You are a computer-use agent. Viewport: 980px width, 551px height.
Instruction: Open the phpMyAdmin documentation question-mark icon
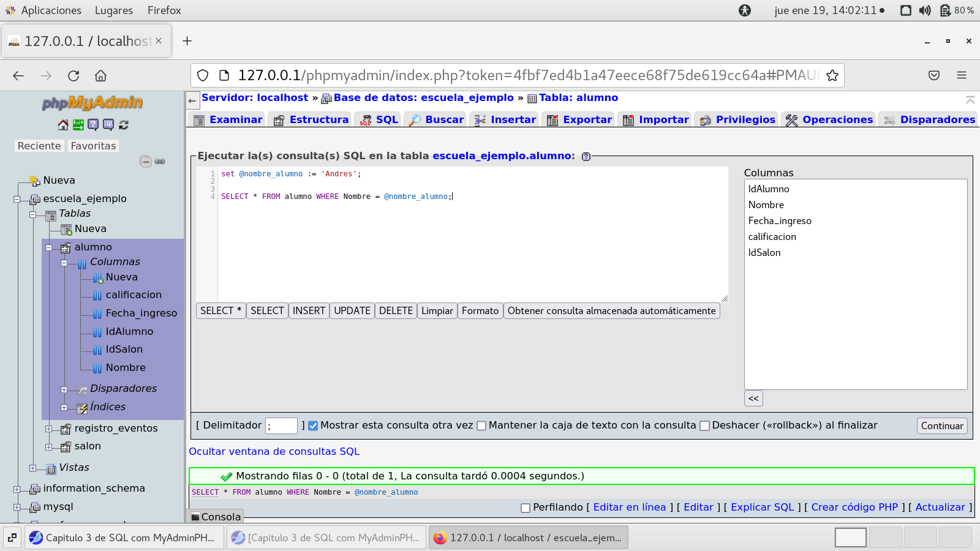pos(93,125)
